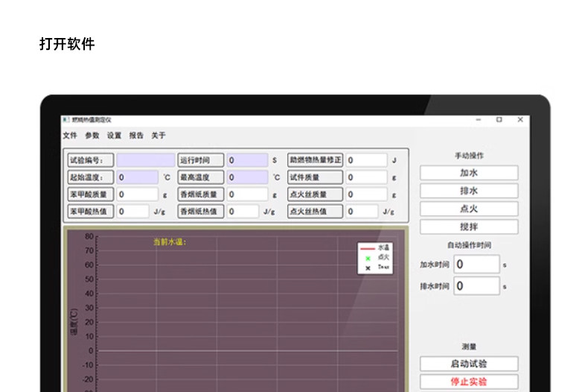Click the 自动操作时间 section heading
Viewport: 588px width, 392px height.
pos(469,245)
